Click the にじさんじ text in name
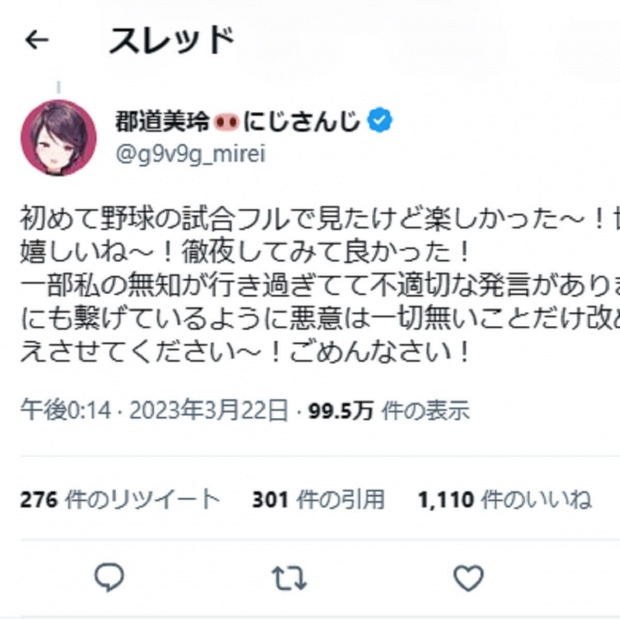Image resolution: width=620 pixels, height=620 pixels. [x=302, y=121]
